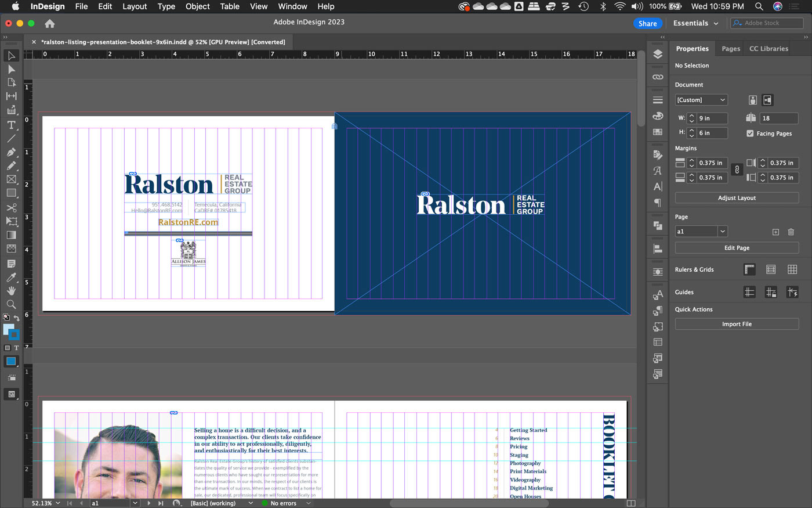
Task: Open the Swatches panel icon
Action: 658,132
